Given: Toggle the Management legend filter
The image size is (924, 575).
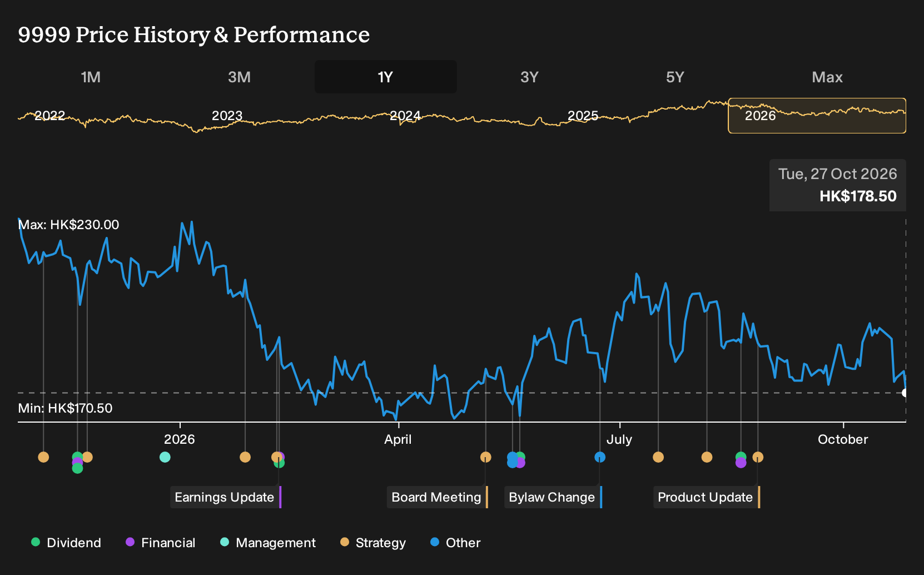Looking at the screenshot, I should [x=268, y=543].
